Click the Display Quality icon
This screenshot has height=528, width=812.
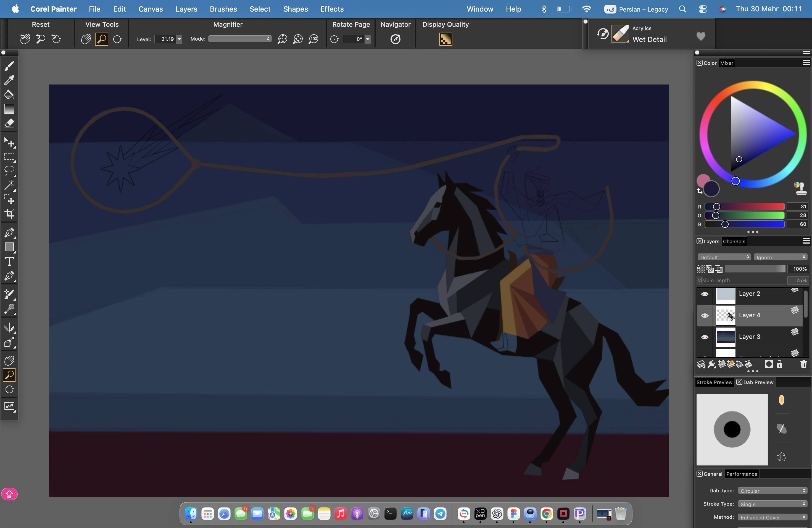pyautogui.click(x=445, y=39)
